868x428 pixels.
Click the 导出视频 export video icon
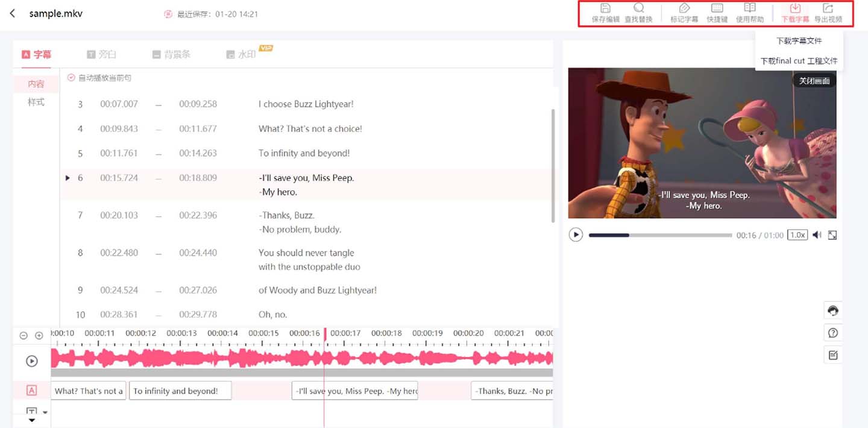[828, 9]
